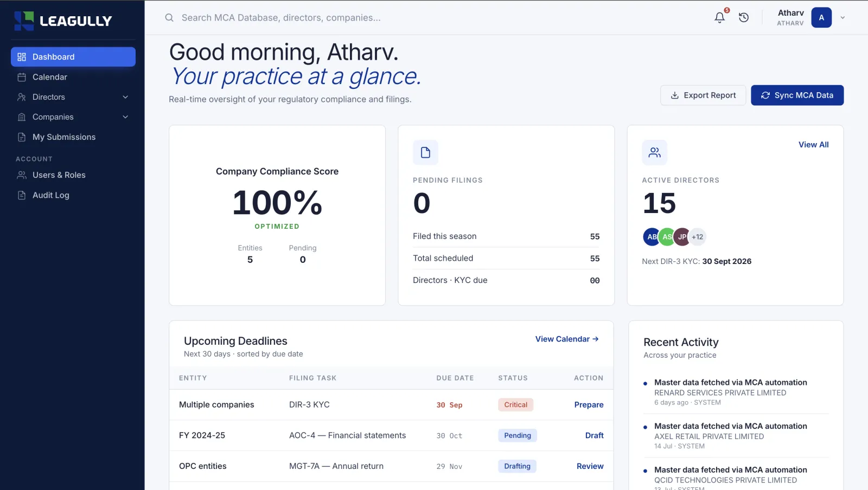
Task: Click the Drafting status badge
Action: 517,466
